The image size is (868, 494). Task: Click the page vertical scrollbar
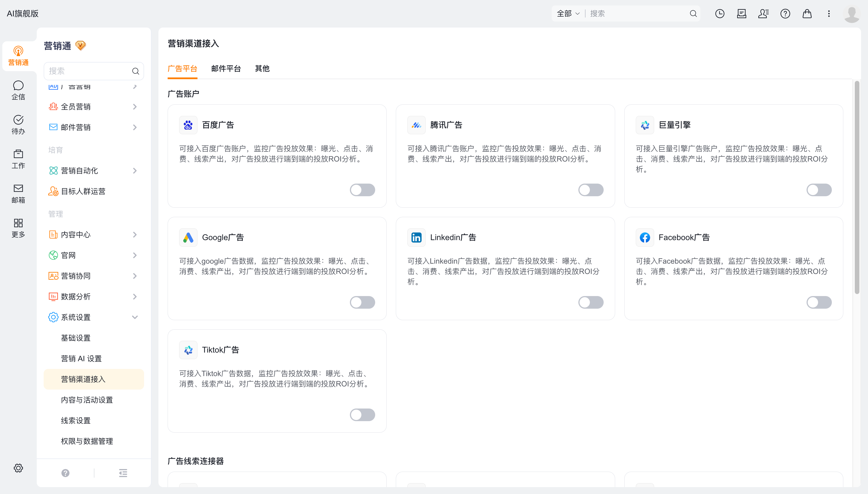[x=857, y=187]
